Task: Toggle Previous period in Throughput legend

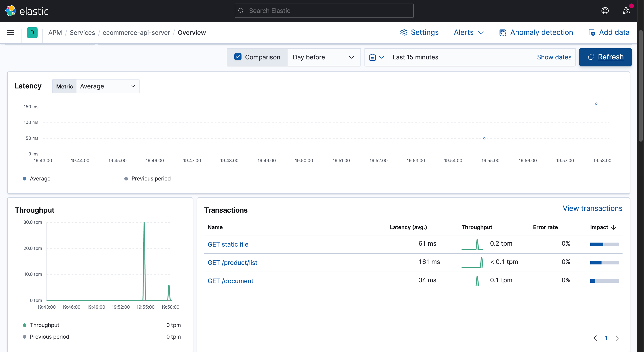Action: point(49,337)
